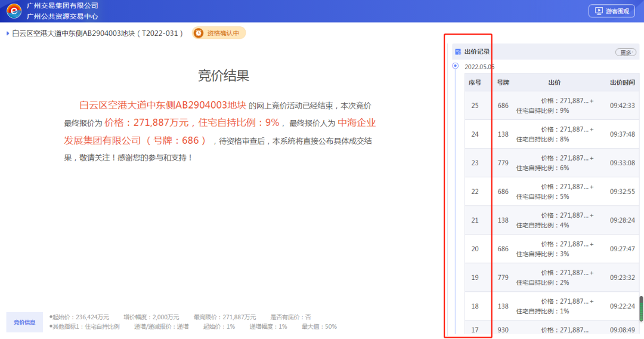Screen dimensions: 644x339
Task: Click the 最大值：50% info text
Action: 319,326
